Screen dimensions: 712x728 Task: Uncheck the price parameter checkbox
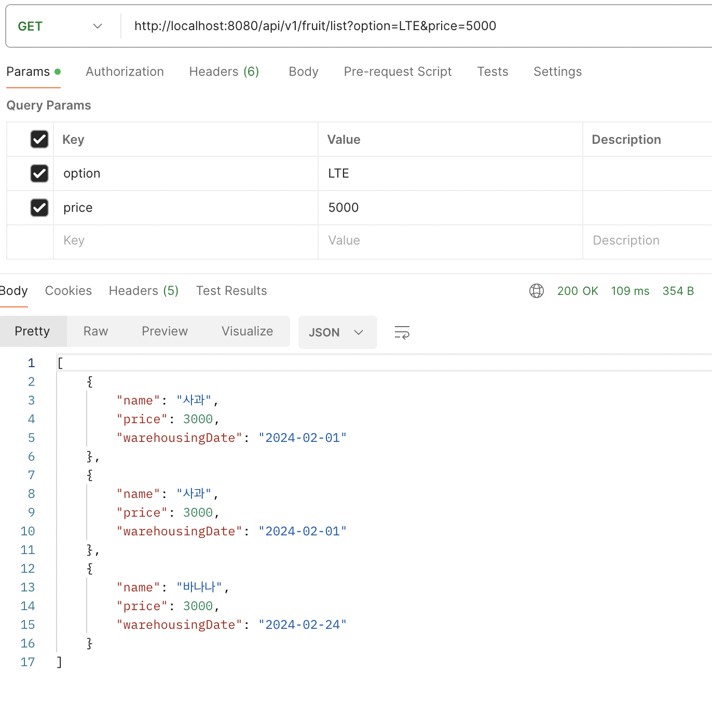[39, 208]
